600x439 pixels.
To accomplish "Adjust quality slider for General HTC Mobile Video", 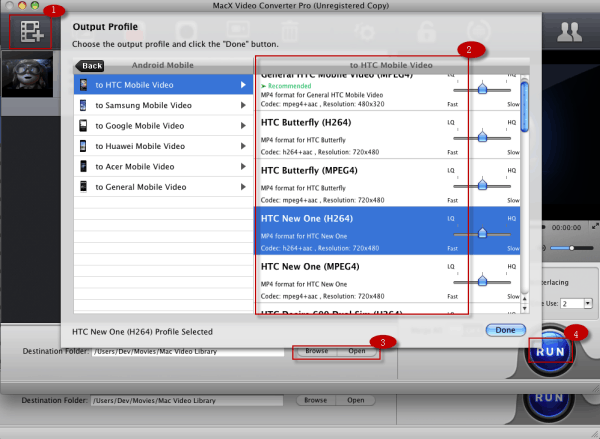I will [482, 89].
